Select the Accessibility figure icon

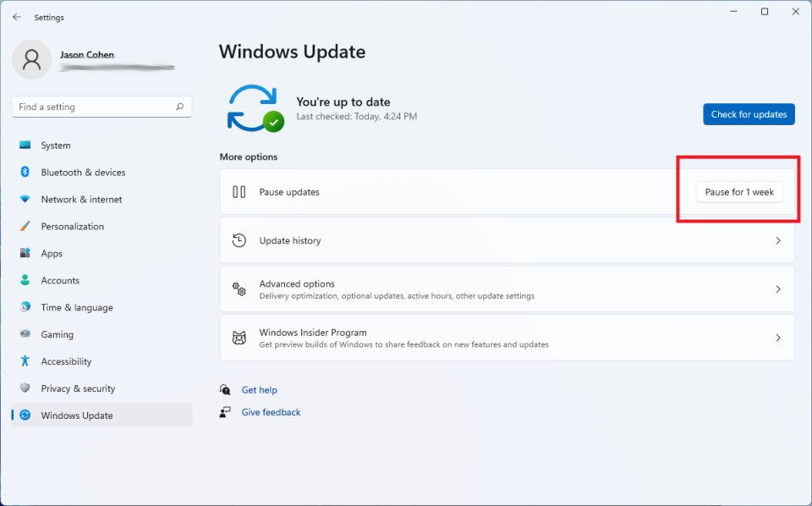pyautogui.click(x=25, y=361)
